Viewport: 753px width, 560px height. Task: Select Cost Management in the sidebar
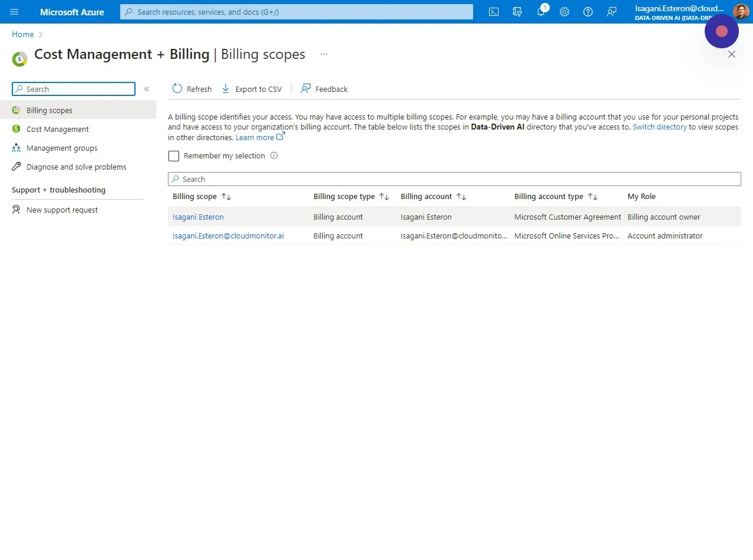point(78,129)
